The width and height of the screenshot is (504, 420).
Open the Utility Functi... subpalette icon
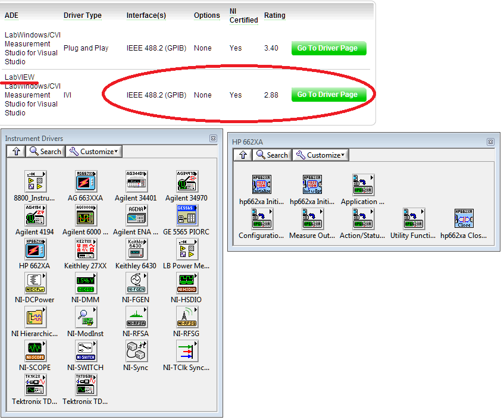(x=414, y=218)
